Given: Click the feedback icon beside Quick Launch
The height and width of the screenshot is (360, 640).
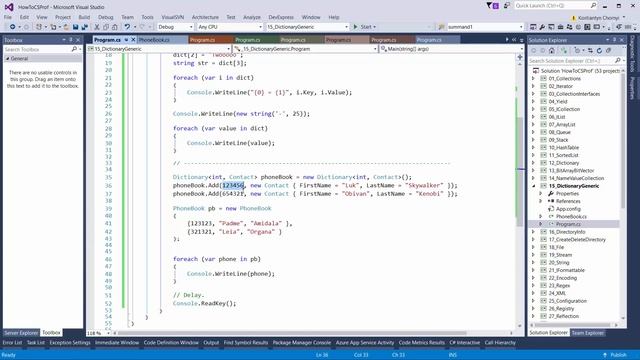Looking at the screenshot, I should point(507,6).
